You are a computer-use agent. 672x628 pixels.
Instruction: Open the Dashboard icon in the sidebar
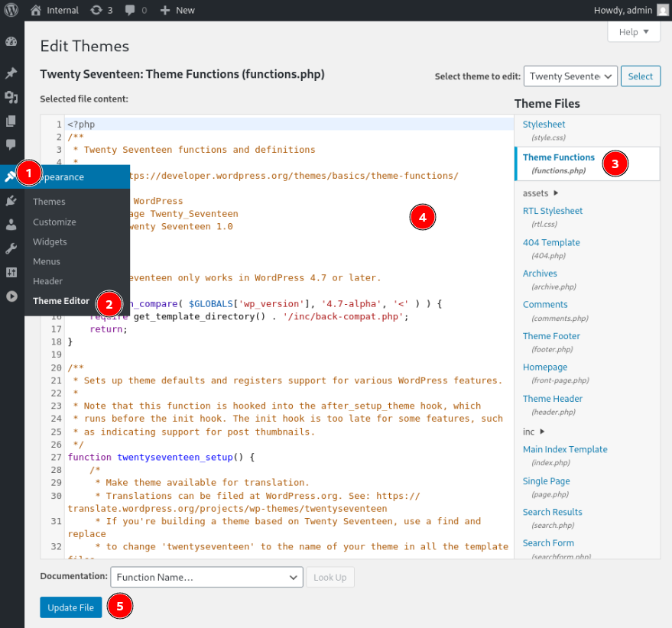pyautogui.click(x=11, y=41)
